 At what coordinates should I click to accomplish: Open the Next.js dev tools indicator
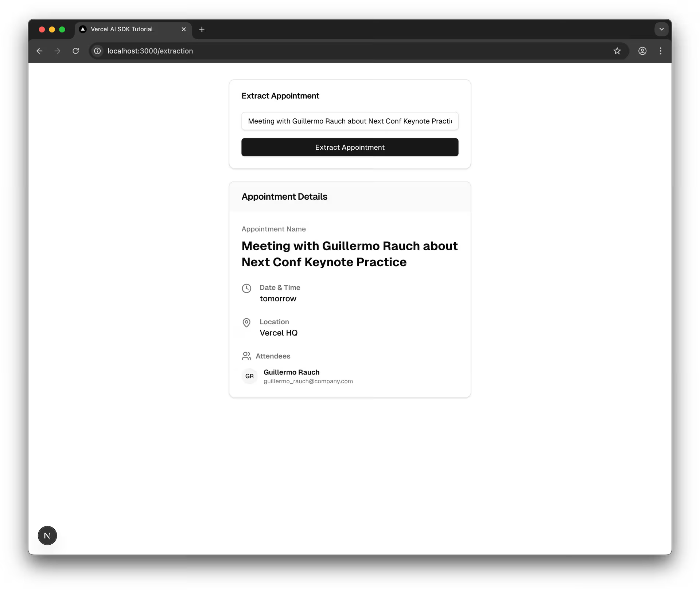(47, 536)
